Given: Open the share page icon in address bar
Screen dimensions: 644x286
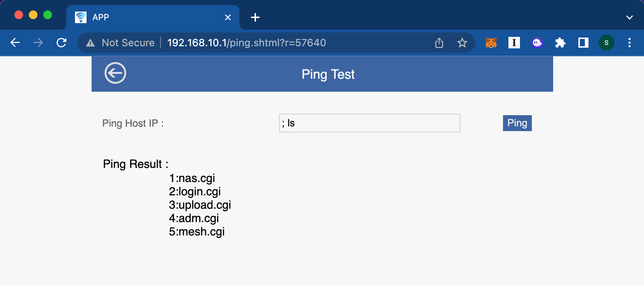Looking at the screenshot, I should coord(439,43).
